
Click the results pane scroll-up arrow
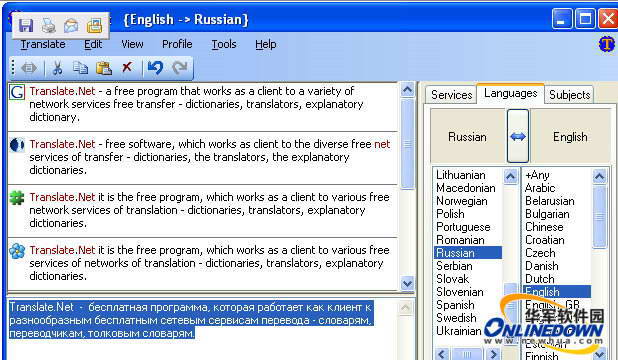(x=407, y=90)
